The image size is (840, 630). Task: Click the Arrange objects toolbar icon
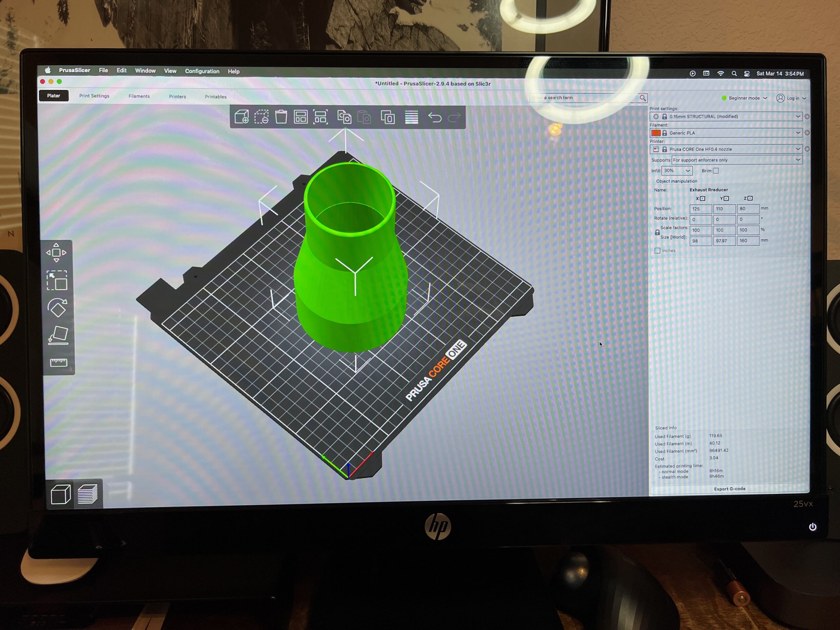pyautogui.click(x=301, y=117)
